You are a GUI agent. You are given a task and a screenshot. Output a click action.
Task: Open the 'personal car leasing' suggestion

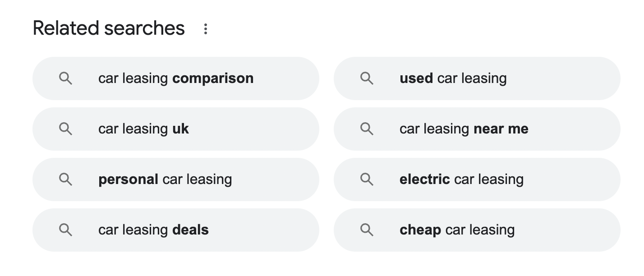click(x=165, y=179)
